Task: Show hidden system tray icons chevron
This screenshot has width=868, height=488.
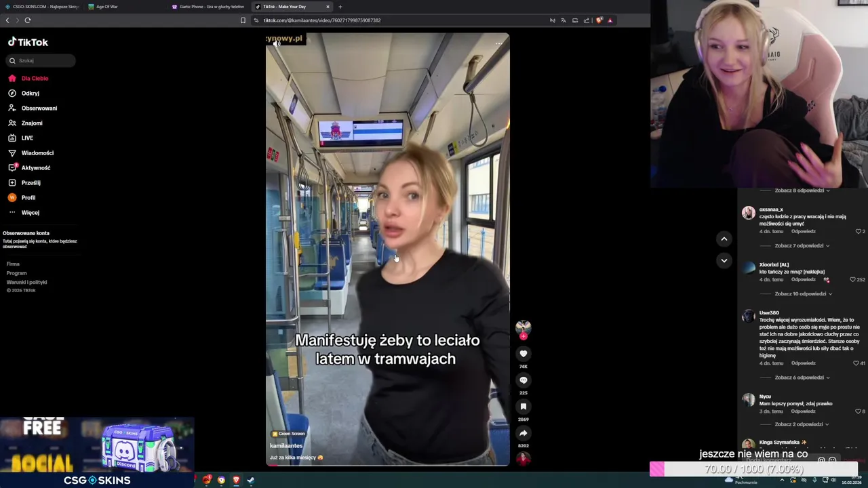Action: pos(782,480)
